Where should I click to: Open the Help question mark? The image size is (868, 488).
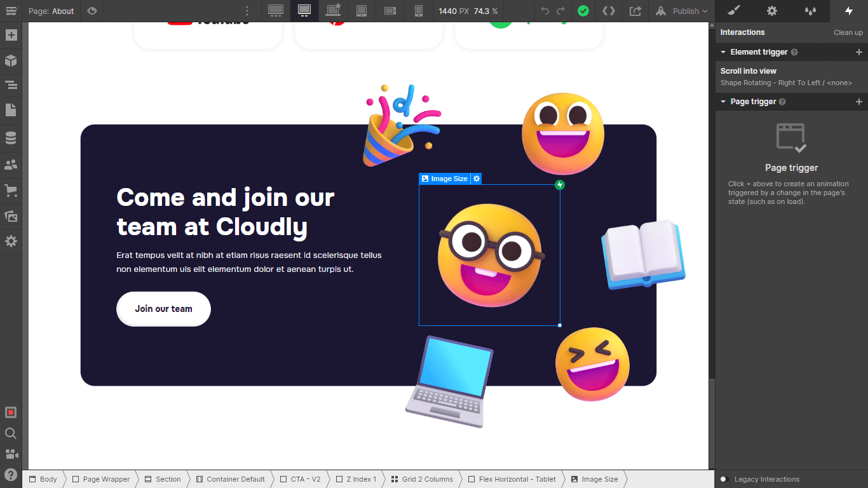11,474
